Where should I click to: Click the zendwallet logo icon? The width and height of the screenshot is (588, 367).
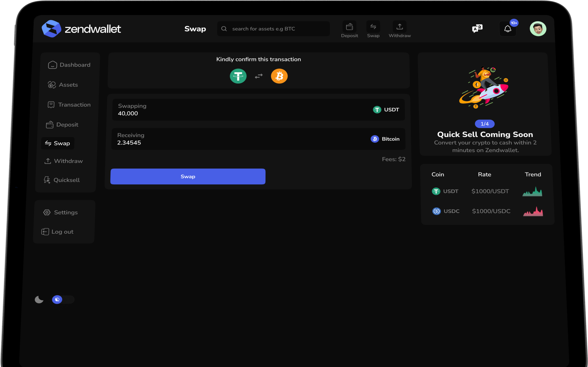pos(52,29)
